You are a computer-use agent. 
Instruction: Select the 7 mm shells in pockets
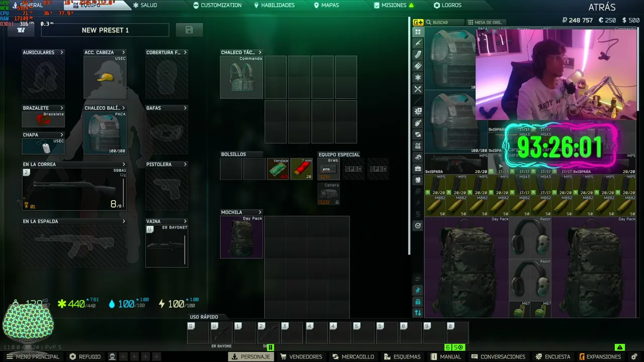click(301, 169)
